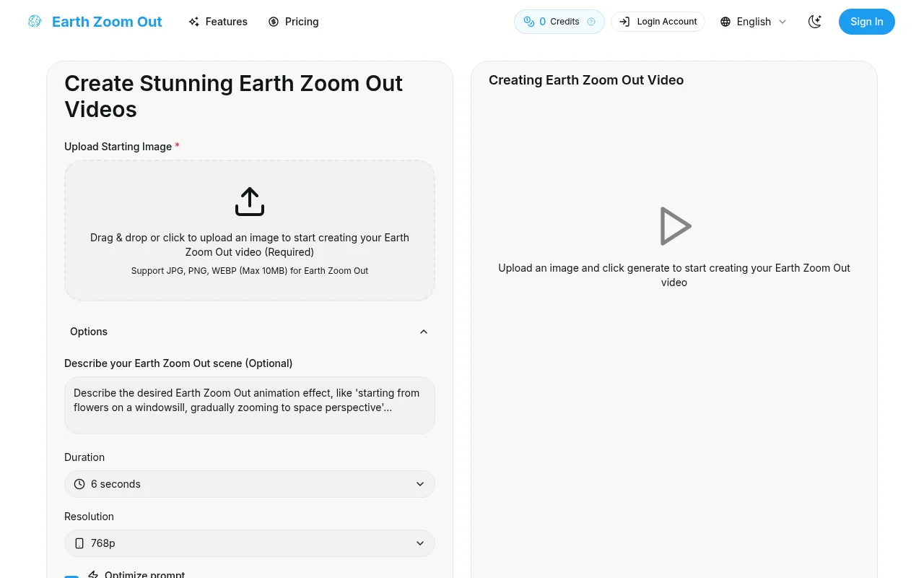Click the clock icon in Duration
Image resolution: width=924 pixels, height=578 pixels.
click(79, 484)
